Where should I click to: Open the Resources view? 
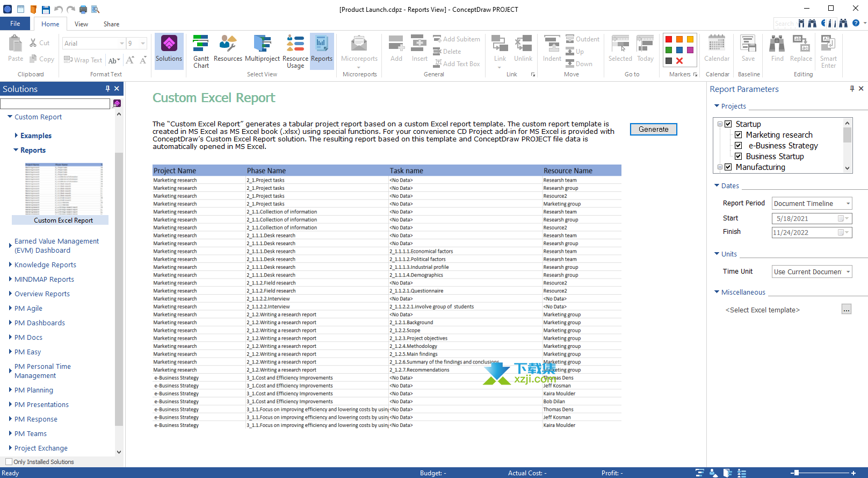tap(228, 48)
